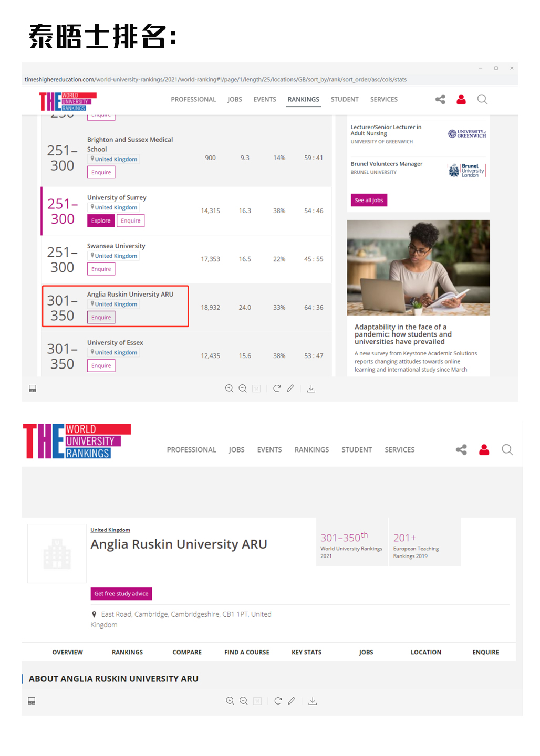The height and width of the screenshot is (756, 540).
Task: Open STUDENT menu in upper navigation
Action: 345,99
